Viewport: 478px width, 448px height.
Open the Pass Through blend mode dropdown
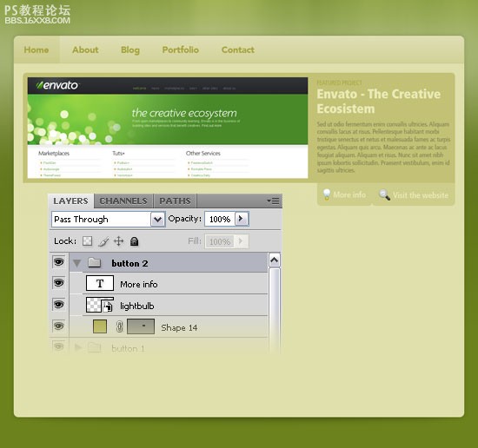[x=157, y=220]
